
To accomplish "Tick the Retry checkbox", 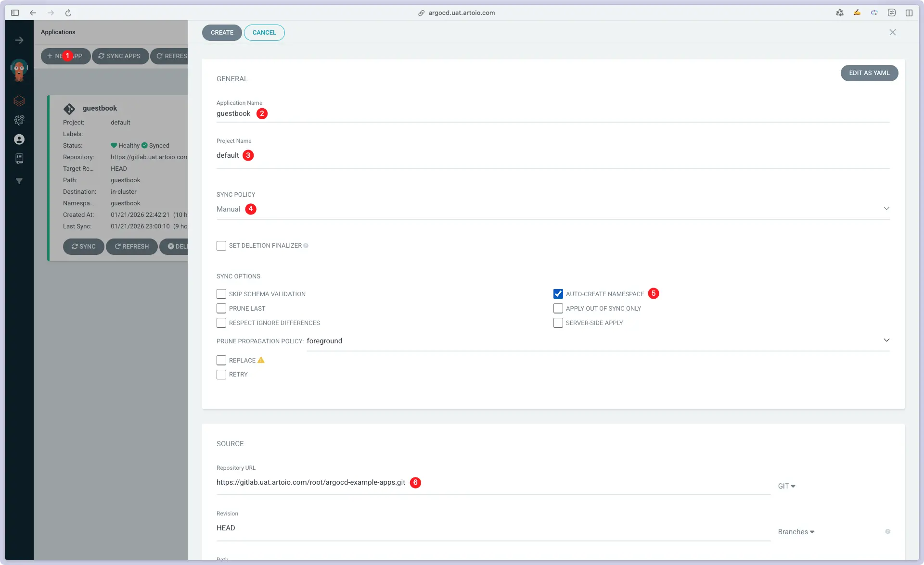I will click(221, 375).
